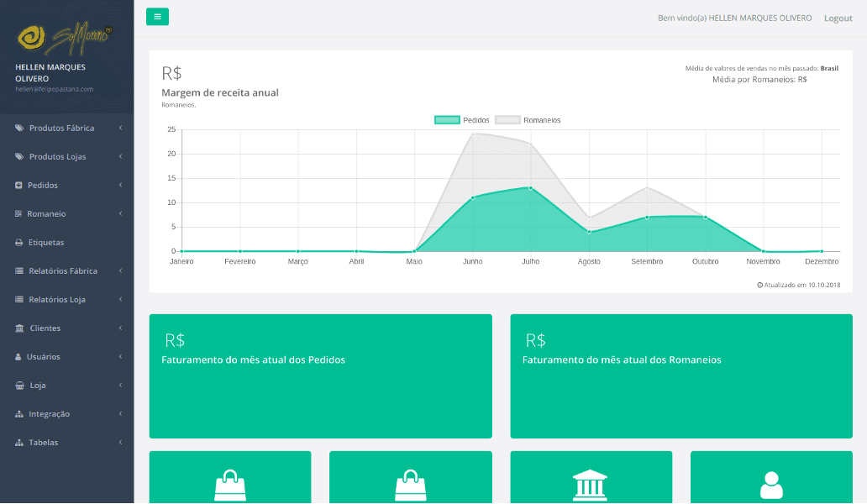Open the Etiquetas menu item
Image resolution: width=867 pixels, height=504 pixels.
46,243
